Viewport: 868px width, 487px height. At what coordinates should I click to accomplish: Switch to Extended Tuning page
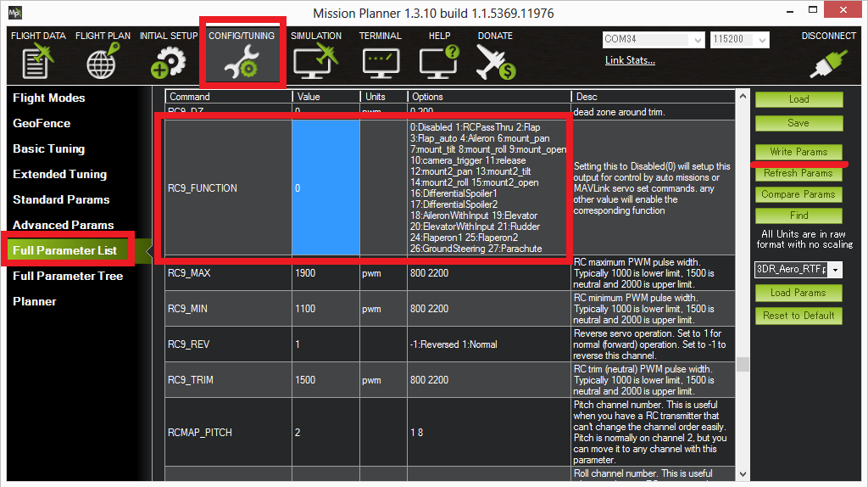60,174
